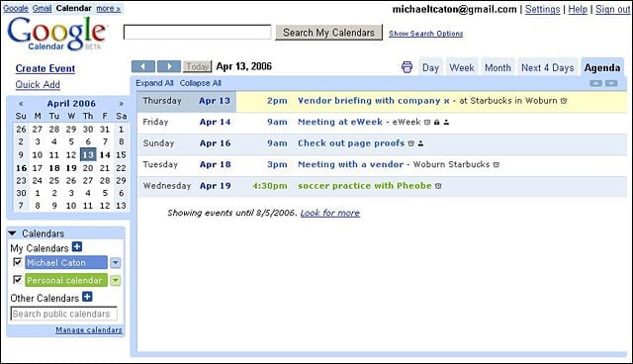Click Michael Caton blue calendar label
Screen dimensions: 633x364
(66, 263)
